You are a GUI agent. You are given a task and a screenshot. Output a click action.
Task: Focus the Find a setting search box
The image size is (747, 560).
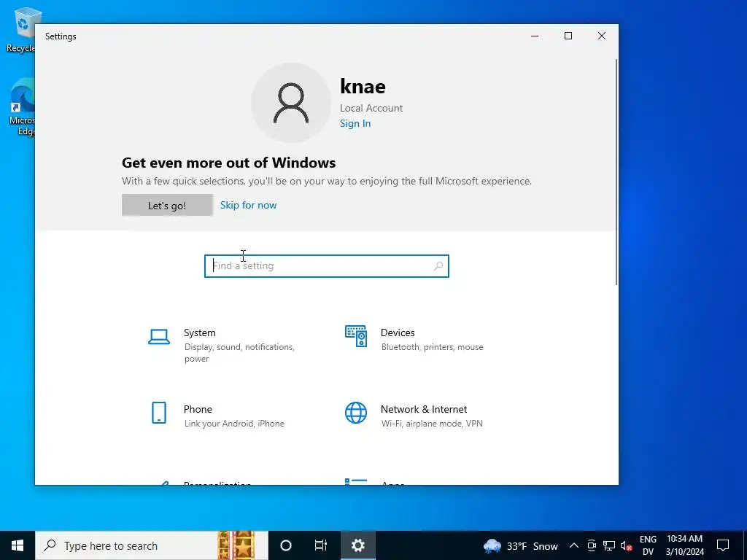[x=326, y=265]
